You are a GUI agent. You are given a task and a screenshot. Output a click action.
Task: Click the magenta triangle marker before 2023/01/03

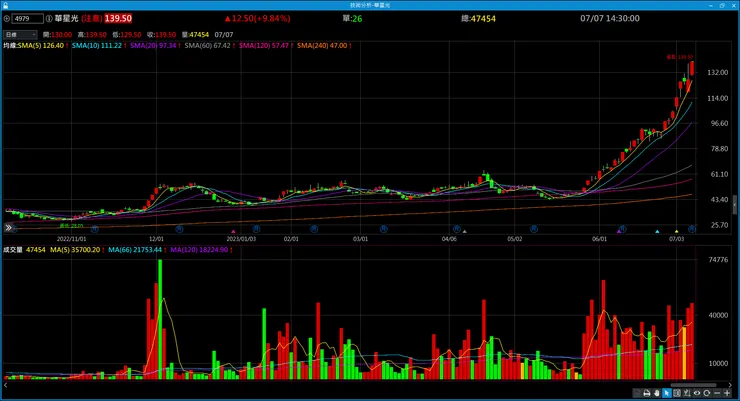pos(233,232)
